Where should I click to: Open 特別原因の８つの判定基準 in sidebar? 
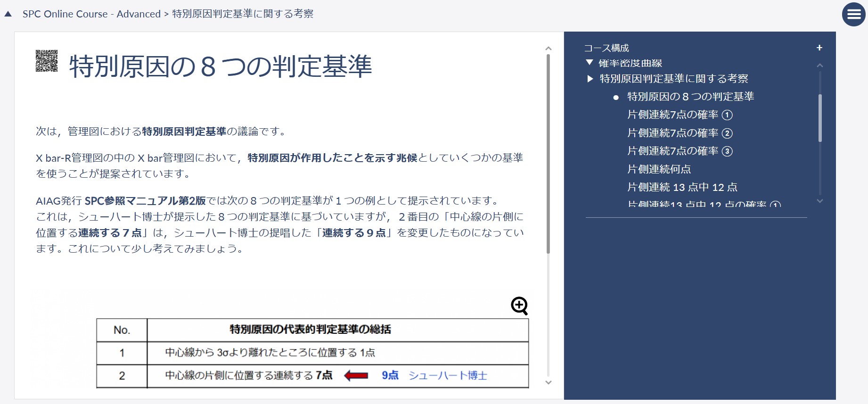pos(690,97)
